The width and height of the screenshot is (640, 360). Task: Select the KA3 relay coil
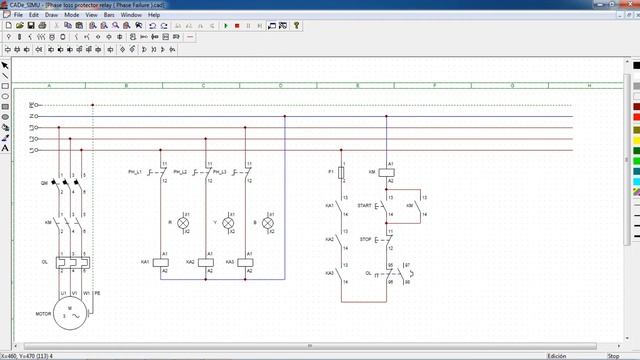click(245, 262)
